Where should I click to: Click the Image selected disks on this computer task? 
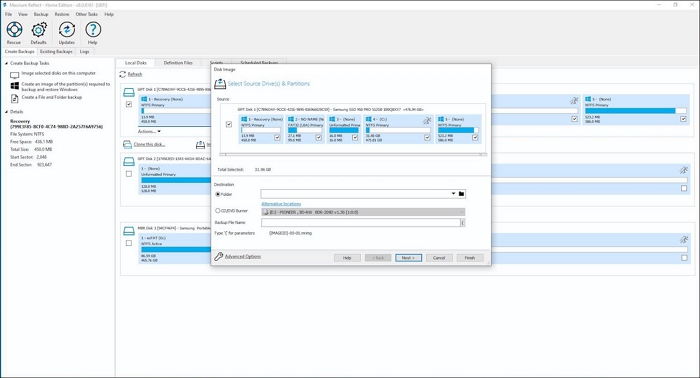click(58, 73)
